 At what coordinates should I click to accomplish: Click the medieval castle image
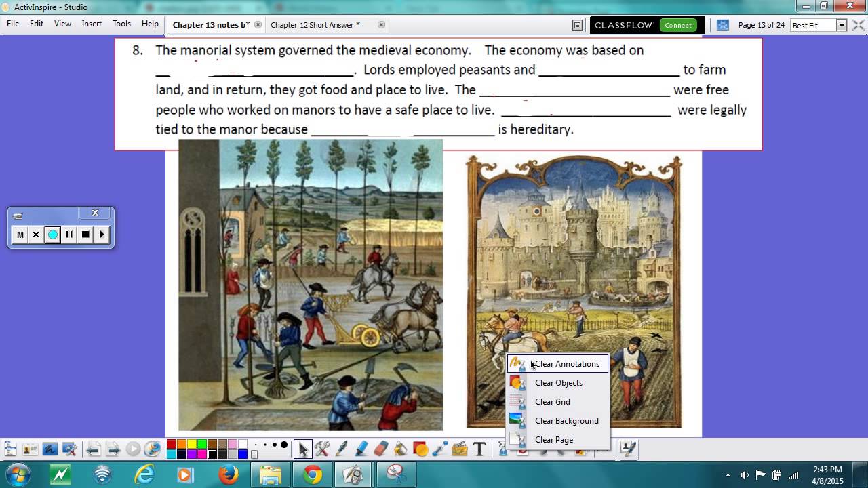click(574, 291)
